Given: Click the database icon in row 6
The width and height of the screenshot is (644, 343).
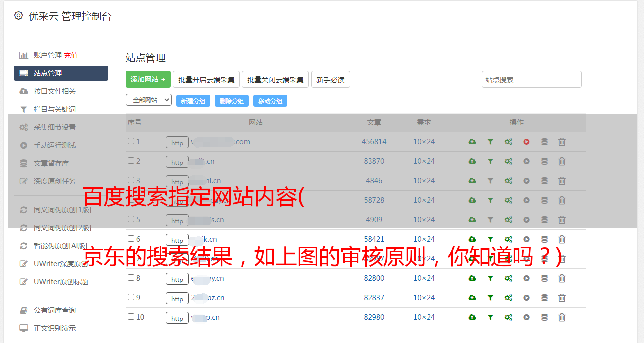Looking at the screenshot, I should 544,239.
